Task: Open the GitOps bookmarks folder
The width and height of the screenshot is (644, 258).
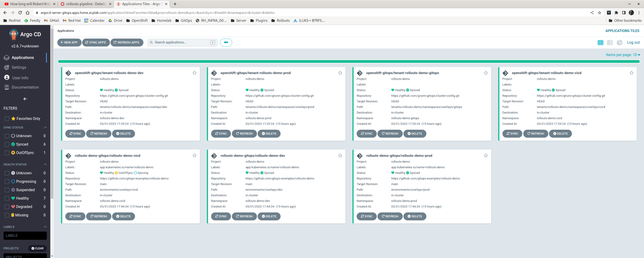Action: coord(184,20)
